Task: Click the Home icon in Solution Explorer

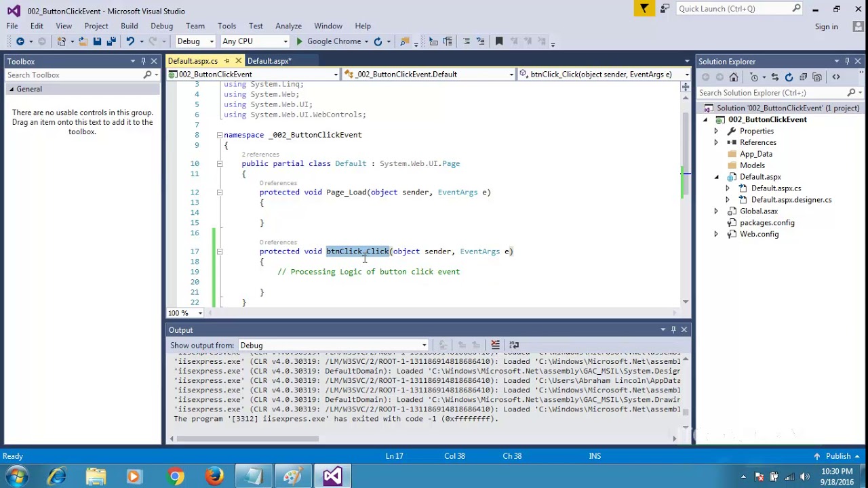Action: [734, 77]
